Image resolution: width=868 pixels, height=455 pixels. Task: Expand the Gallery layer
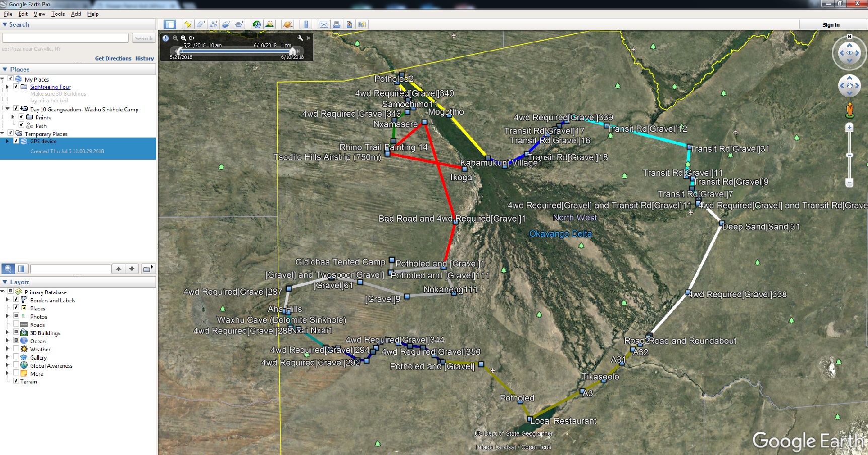click(8, 357)
